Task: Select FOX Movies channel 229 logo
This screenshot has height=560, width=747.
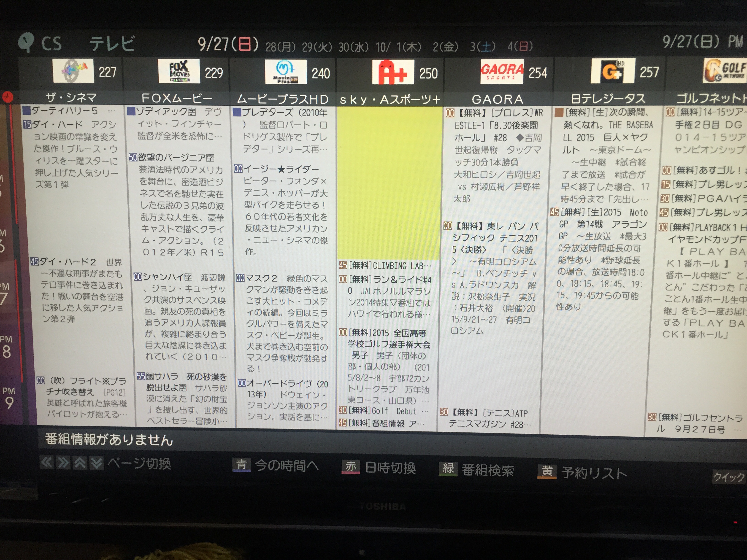Action: (179, 71)
